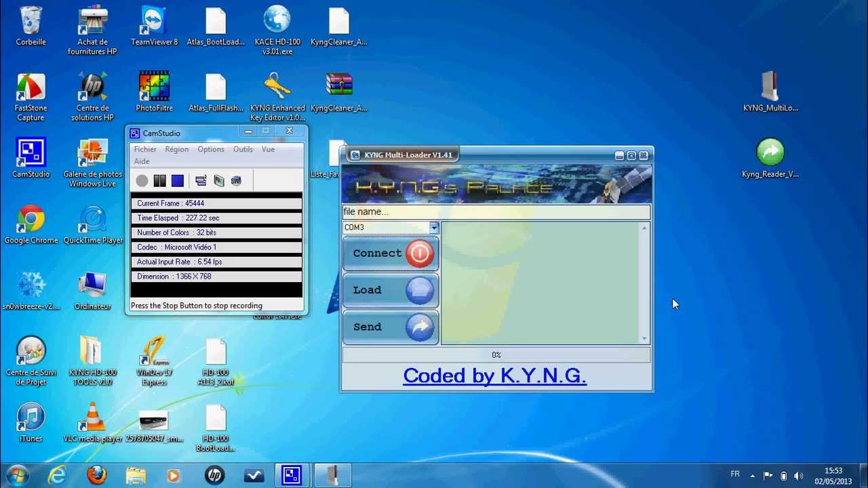Select record-to-AVI toolbar icon in CamStudio

(x=218, y=180)
